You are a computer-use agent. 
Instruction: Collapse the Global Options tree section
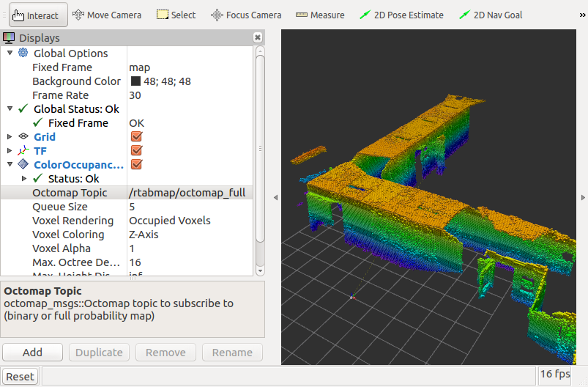pos(10,54)
